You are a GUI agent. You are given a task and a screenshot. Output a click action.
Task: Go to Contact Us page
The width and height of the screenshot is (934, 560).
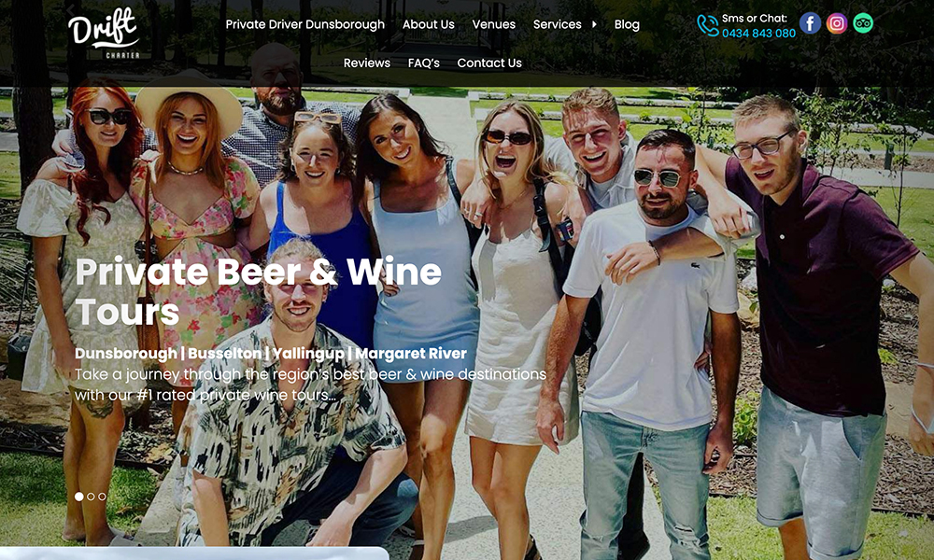(489, 63)
